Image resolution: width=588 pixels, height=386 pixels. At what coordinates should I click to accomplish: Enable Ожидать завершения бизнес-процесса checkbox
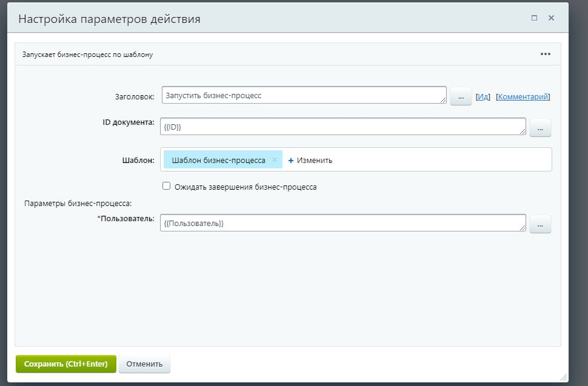167,187
